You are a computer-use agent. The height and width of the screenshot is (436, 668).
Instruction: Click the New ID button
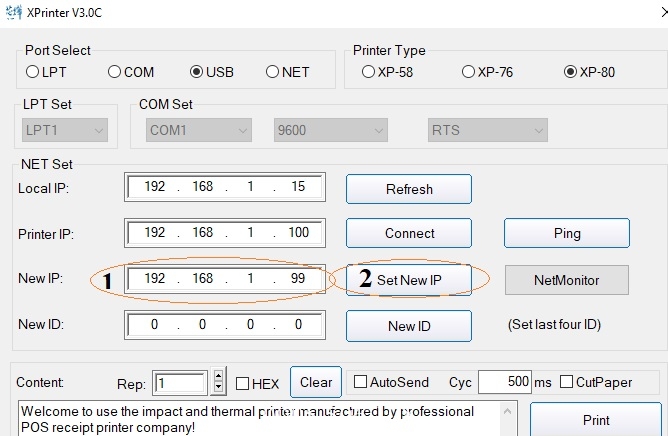tap(409, 326)
